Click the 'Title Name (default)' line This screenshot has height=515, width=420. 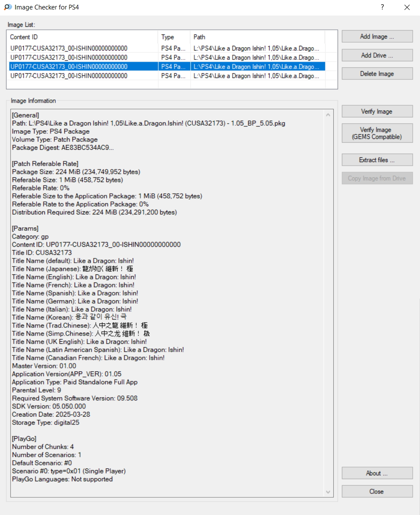[x=73, y=261]
